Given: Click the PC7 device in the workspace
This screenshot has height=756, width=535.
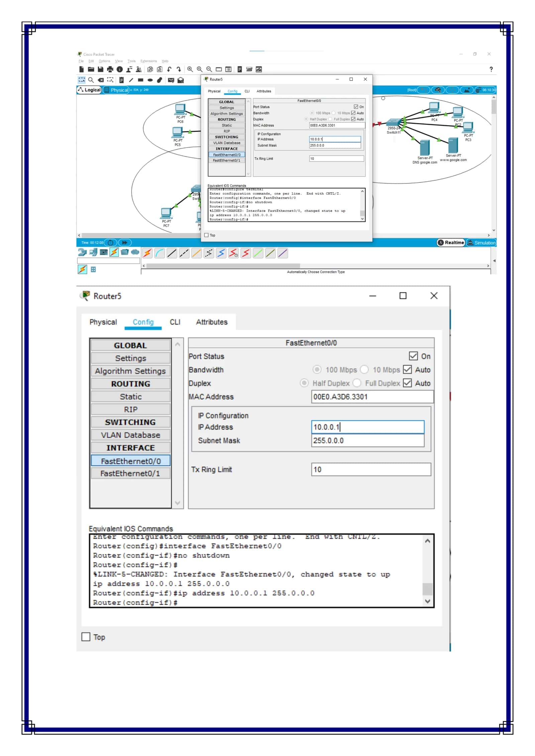Looking at the screenshot, I should [166, 213].
